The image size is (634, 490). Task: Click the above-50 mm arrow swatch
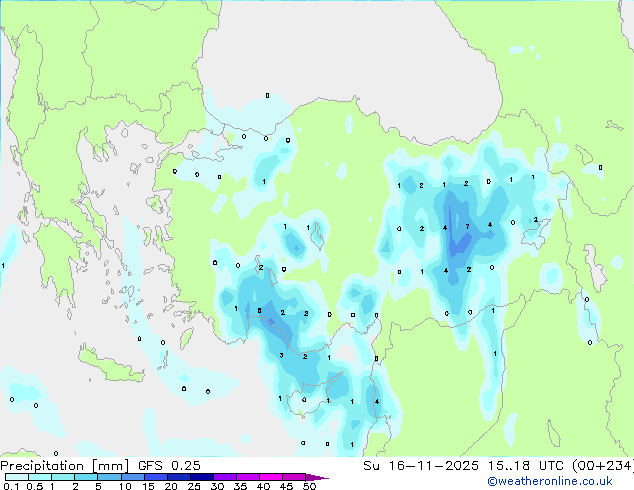(x=317, y=477)
